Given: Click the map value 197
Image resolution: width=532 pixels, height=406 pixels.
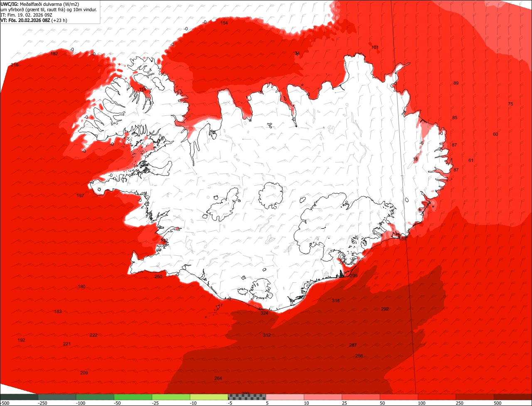Looking at the screenshot, I should (80, 196).
